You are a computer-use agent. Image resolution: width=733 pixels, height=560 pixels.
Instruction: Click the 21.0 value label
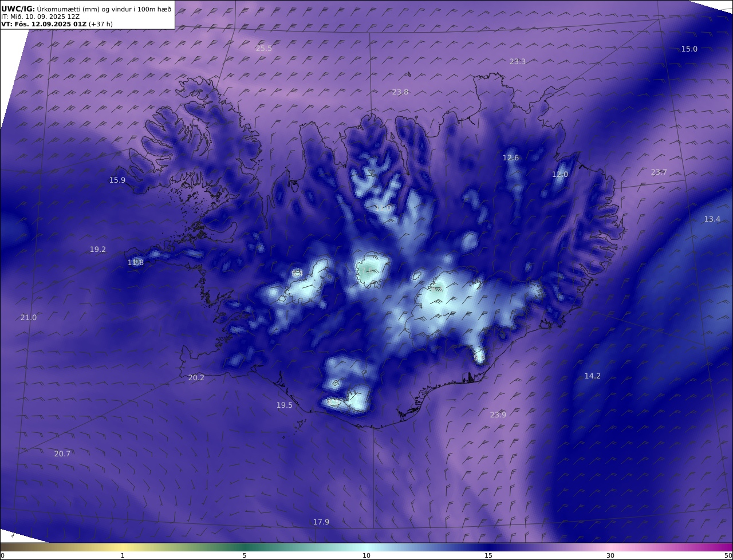click(29, 318)
